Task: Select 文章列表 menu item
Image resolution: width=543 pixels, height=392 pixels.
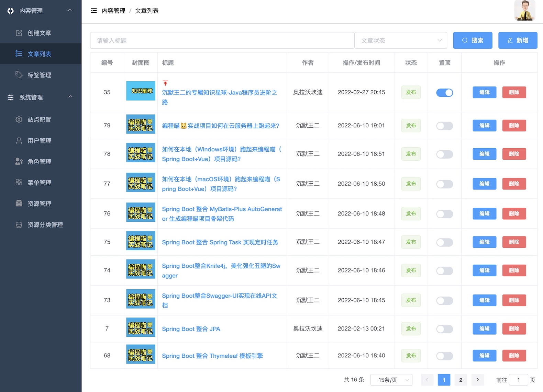Action: (x=41, y=54)
